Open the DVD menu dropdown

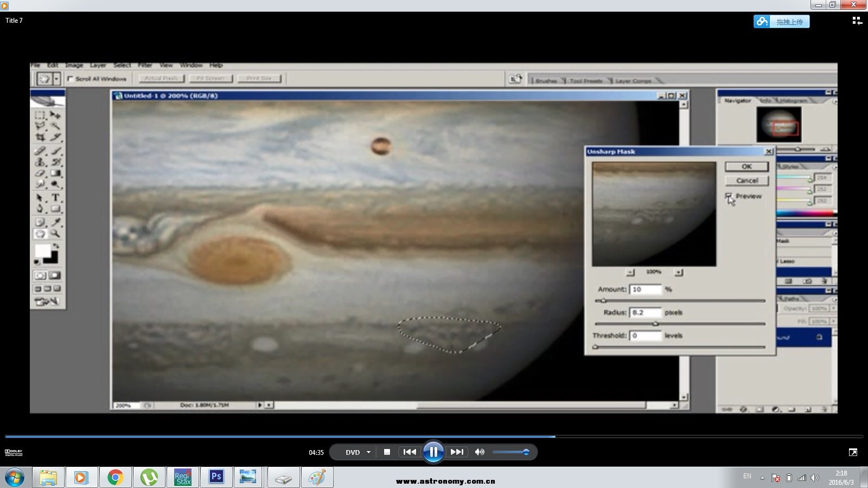368,452
